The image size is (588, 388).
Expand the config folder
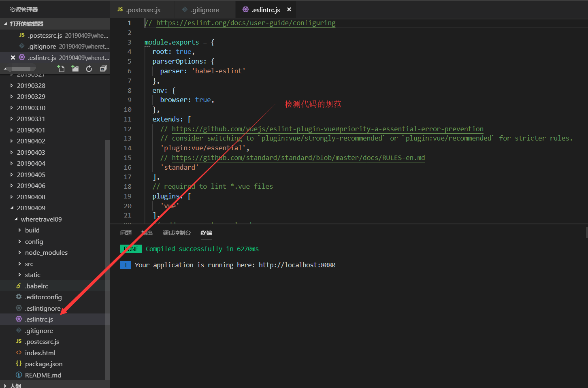coord(55,241)
